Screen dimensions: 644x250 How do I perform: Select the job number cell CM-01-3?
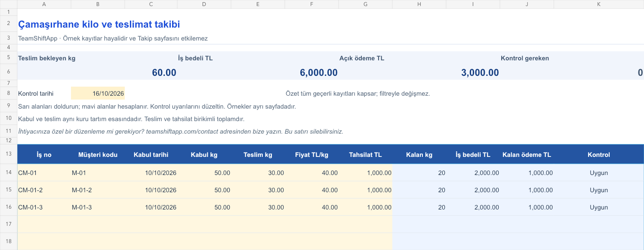coord(44,207)
